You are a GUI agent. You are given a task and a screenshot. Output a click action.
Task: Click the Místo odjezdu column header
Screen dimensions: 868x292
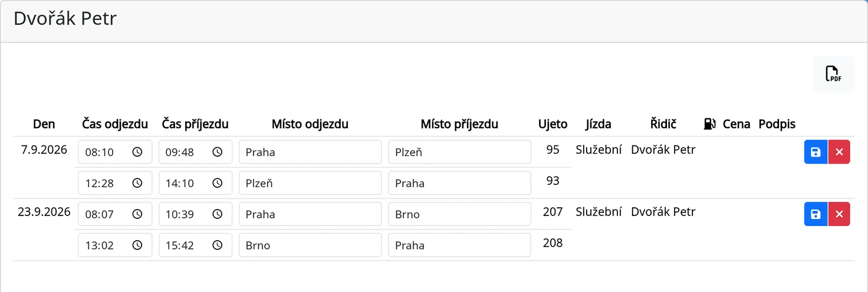(310, 124)
